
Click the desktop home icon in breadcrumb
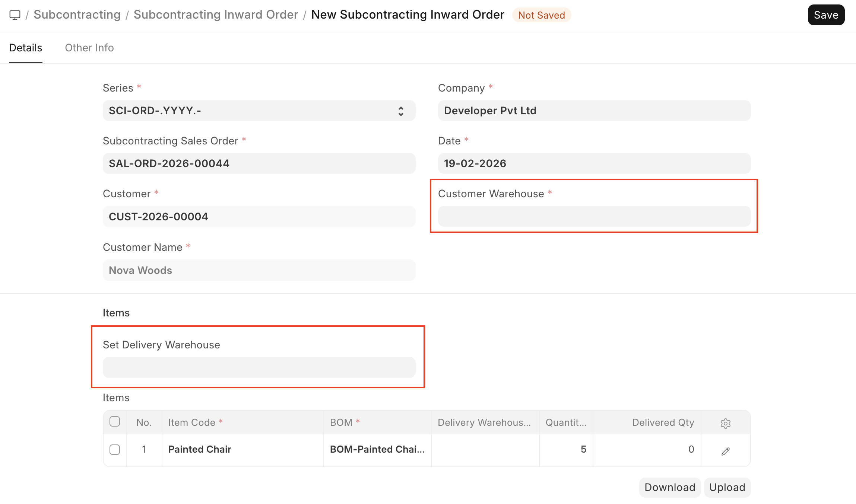click(15, 15)
